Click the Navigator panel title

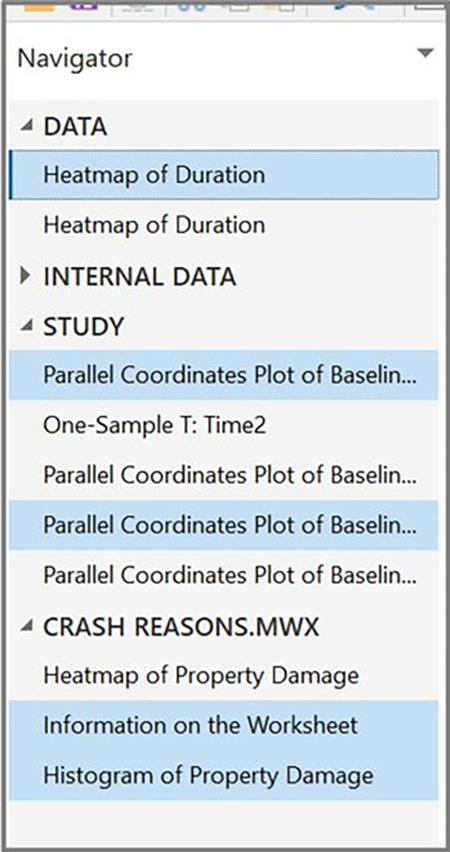[74, 58]
